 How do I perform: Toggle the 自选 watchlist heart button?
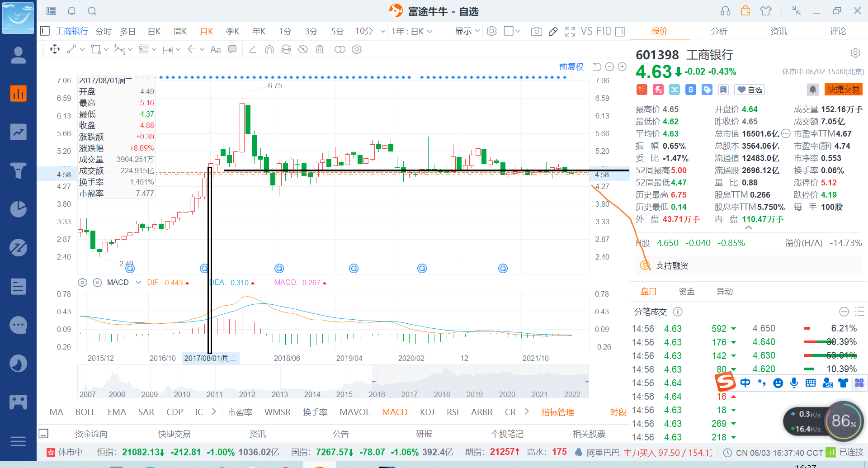(x=750, y=90)
